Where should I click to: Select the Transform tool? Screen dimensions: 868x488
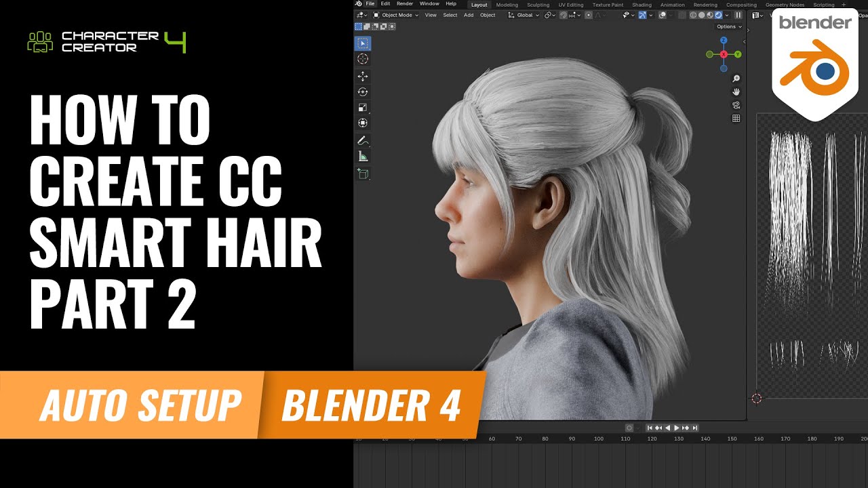tap(363, 123)
